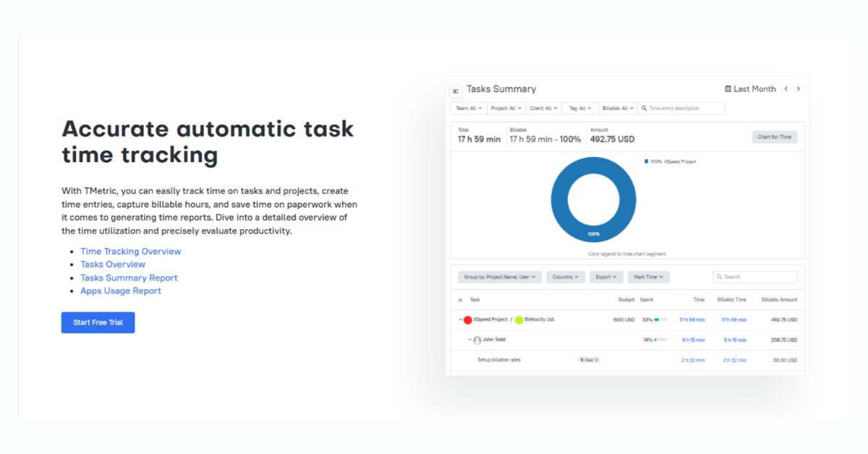This screenshot has height=454, width=868.
Task: Open the Tag: All filter dropdown
Action: click(x=580, y=108)
